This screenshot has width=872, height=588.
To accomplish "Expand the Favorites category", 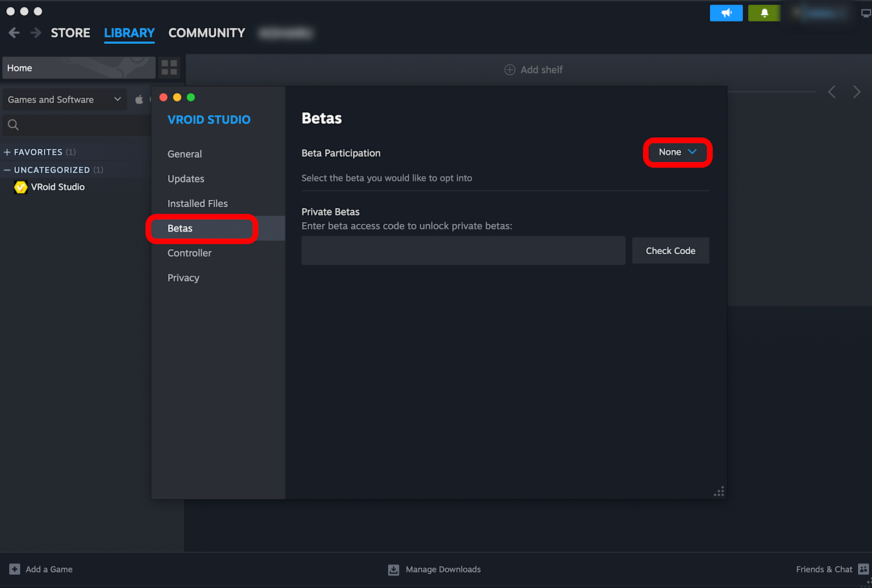I will click(7, 152).
